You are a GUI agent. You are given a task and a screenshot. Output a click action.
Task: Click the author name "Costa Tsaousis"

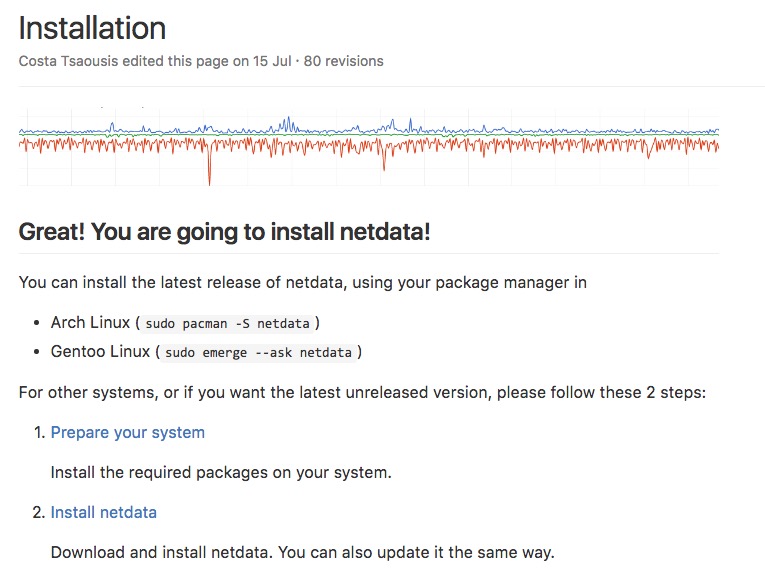74,61
